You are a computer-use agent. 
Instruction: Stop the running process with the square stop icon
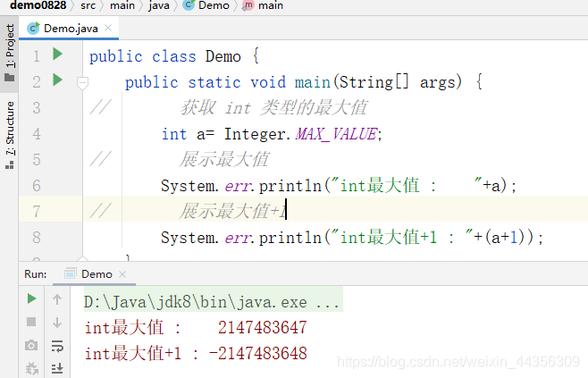click(x=31, y=322)
